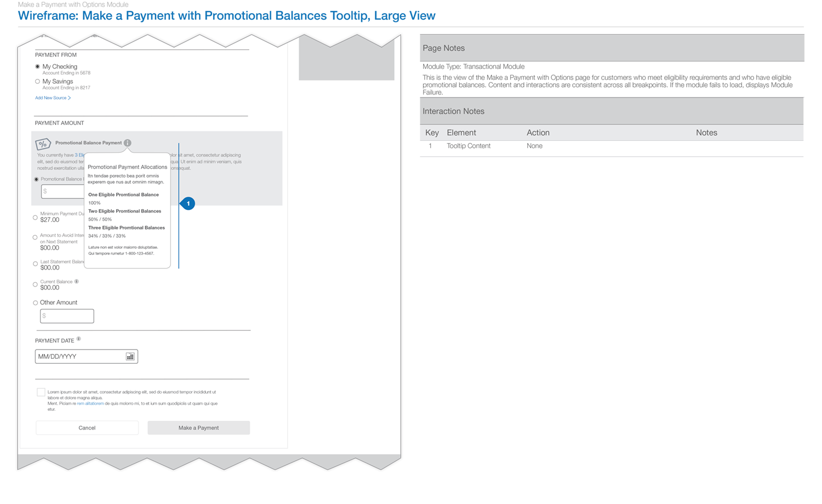Click the PAYMENT FROM section heading
Viewport: 822px width, 504px height.
coord(56,55)
